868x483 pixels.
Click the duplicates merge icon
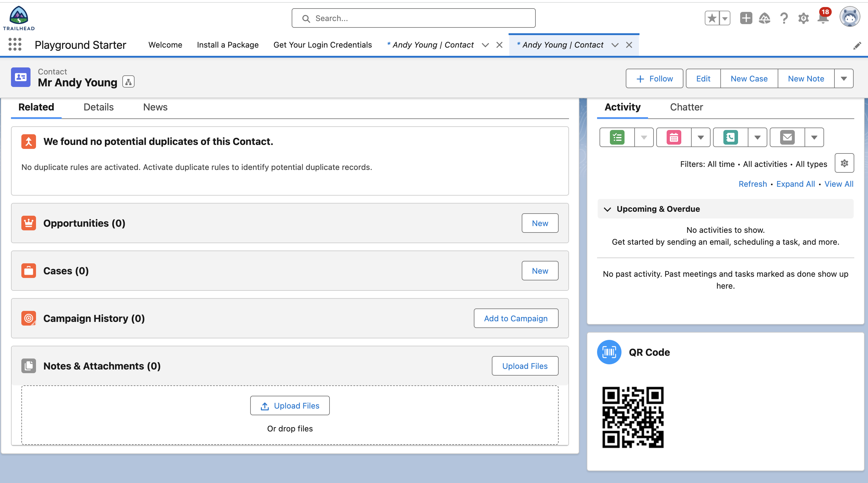(29, 142)
